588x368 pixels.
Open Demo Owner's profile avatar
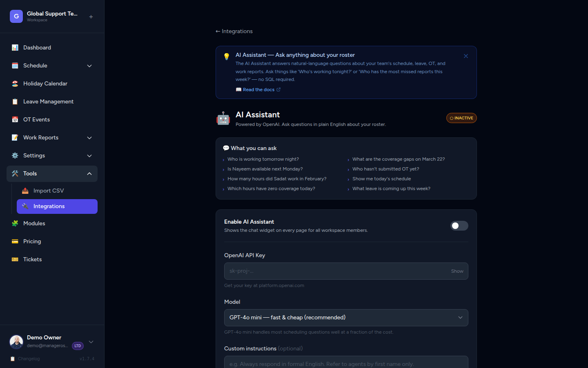point(16,342)
